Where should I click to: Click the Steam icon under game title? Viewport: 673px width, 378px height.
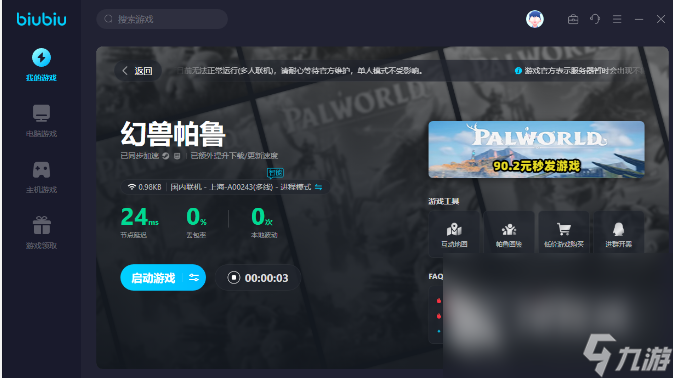click(166, 156)
